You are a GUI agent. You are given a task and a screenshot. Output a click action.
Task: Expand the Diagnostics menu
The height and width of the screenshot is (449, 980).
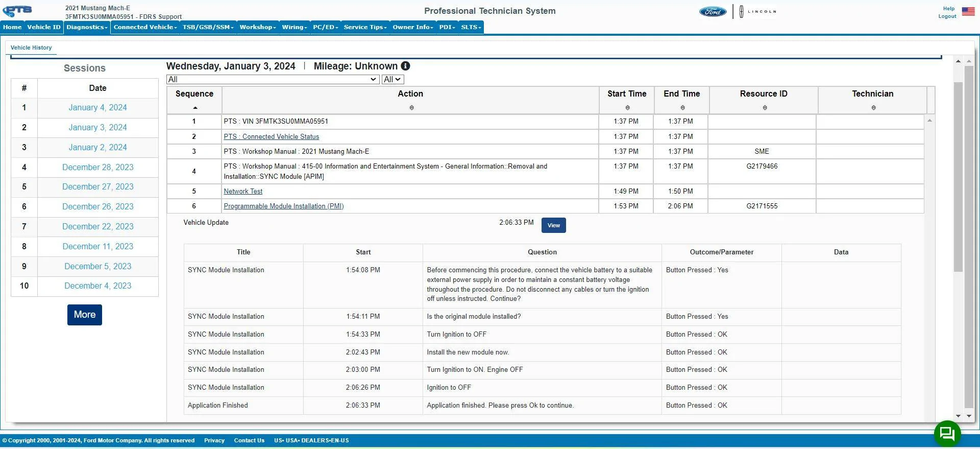coord(87,27)
